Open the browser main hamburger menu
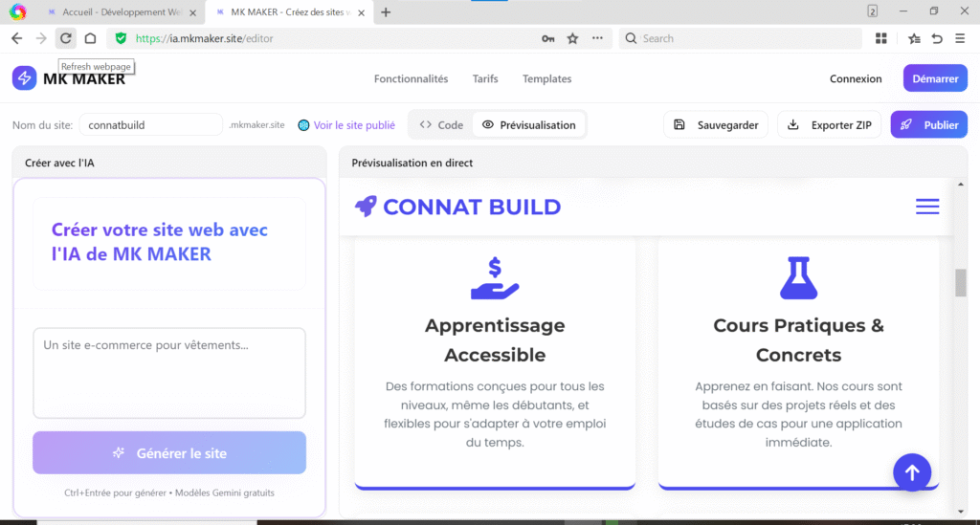 click(960, 38)
